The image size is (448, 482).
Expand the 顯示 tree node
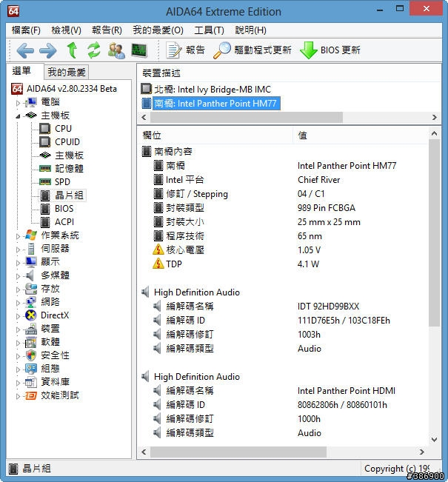[x=18, y=263]
